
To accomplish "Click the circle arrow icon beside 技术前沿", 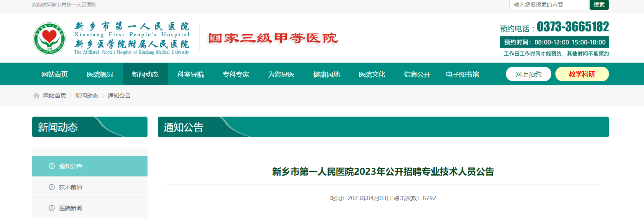I will [x=52, y=187].
